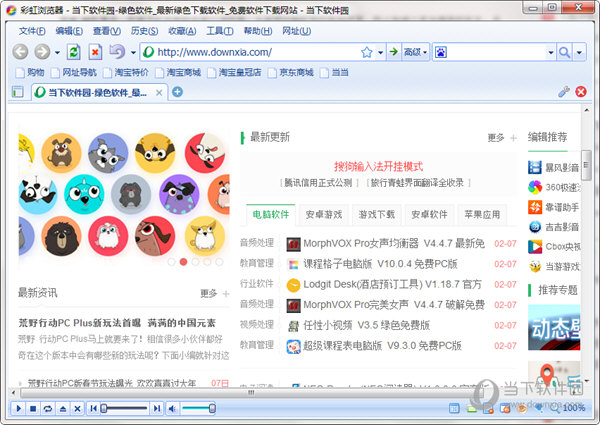Open the 购物 bookmark
600x425 pixels.
30,72
